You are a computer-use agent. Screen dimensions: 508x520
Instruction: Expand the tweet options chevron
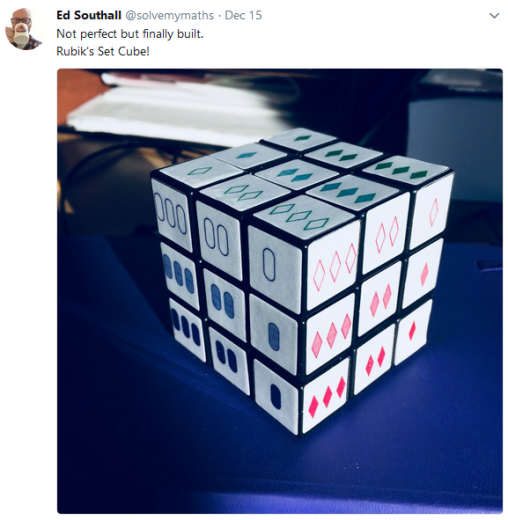[494, 16]
